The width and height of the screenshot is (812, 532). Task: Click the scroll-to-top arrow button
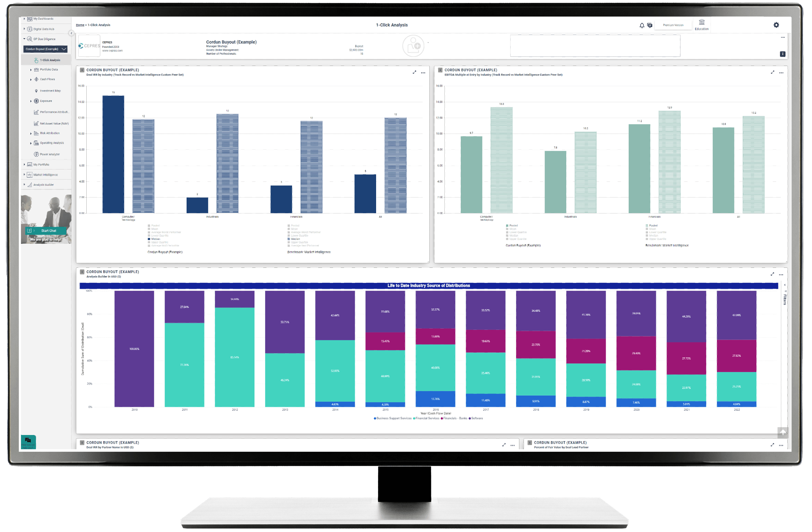(x=783, y=432)
